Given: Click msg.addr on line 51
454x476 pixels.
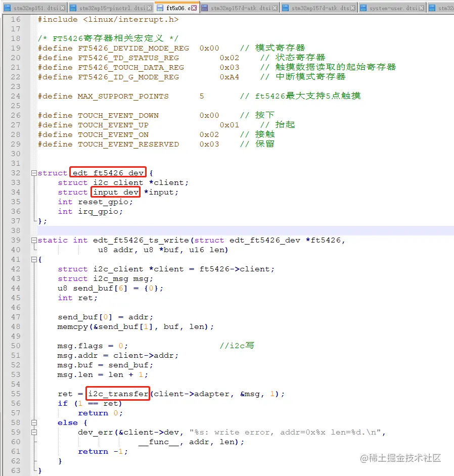Looking at the screenshot, I should (x=77, y=355).
